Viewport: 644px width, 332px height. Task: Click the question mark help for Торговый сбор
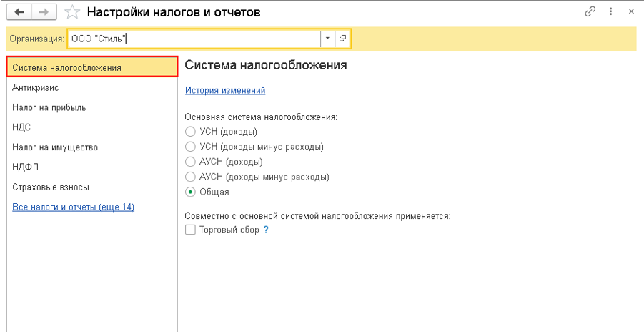click(x=266, y=230)
